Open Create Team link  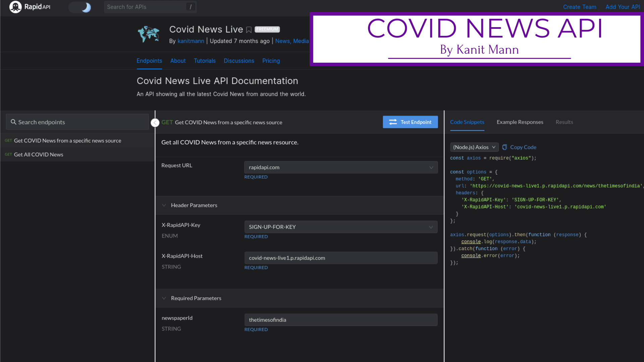[x=579, y=7]
